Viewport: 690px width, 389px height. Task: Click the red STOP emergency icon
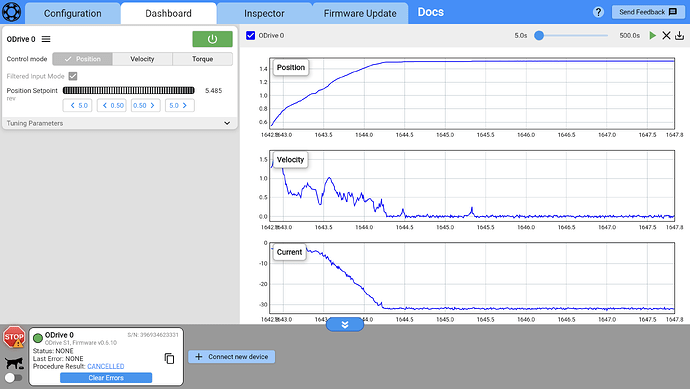(14, 337)
